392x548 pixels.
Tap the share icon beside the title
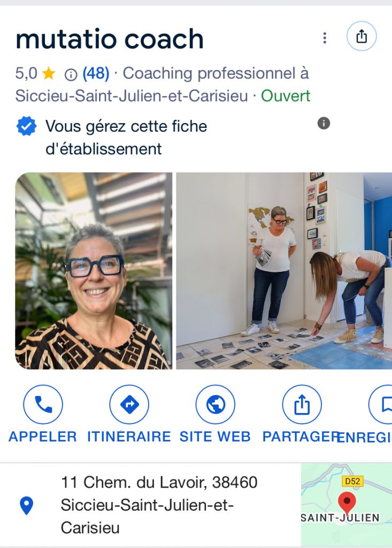coord(362,36)
